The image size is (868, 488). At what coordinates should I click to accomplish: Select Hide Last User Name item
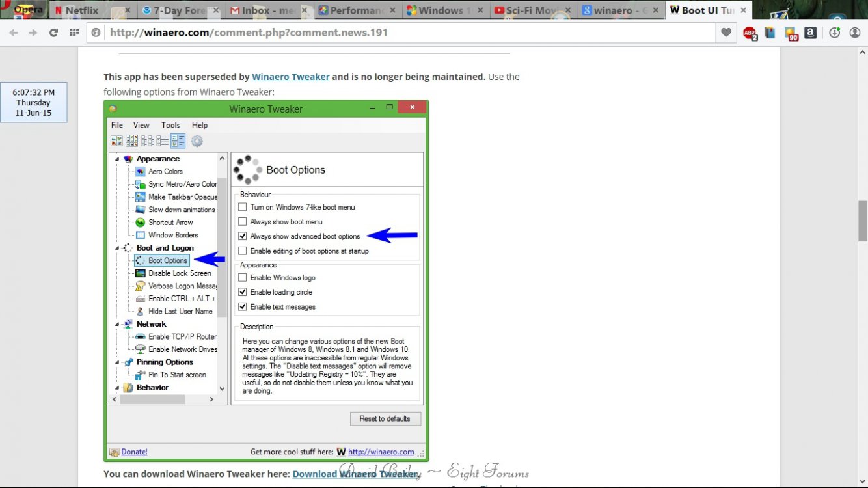(x=174, y=311)
